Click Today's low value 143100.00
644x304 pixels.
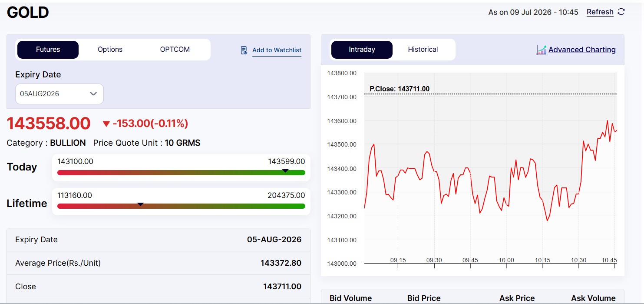tap(75, 161)
